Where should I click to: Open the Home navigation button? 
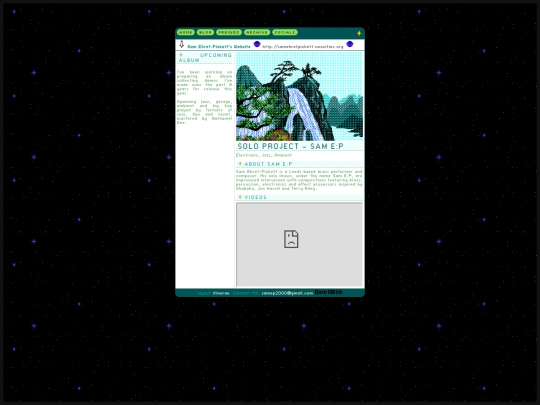tap(186, 32)
